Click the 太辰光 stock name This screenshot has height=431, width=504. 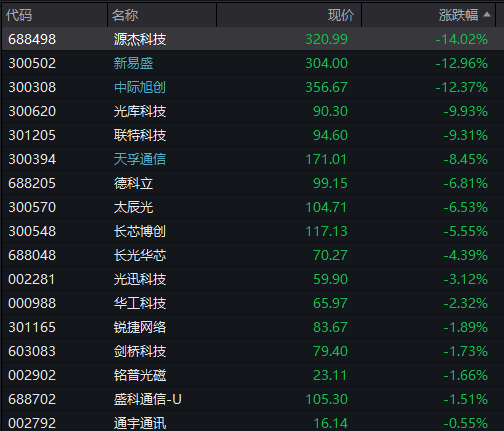click(133, 207)
